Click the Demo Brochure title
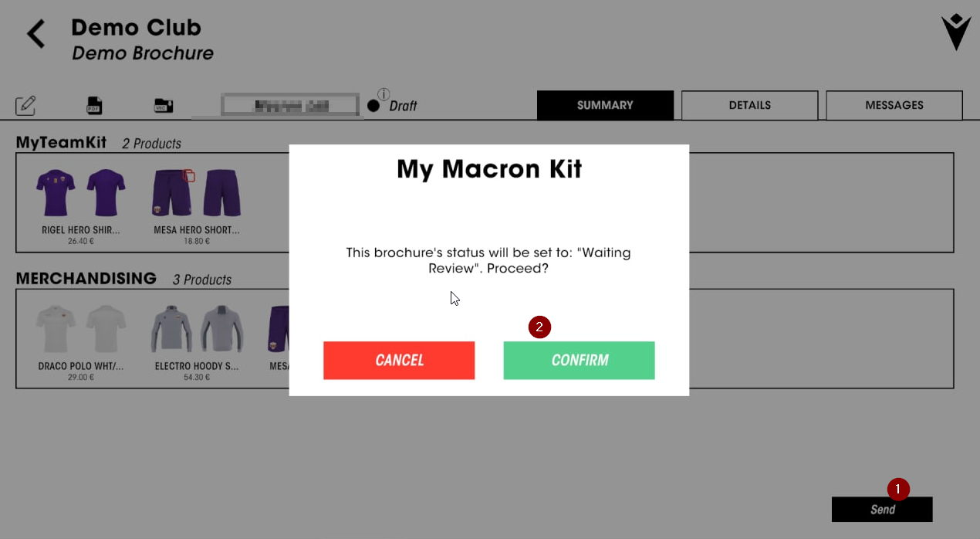980x539 pixels. tap(143, 53)
